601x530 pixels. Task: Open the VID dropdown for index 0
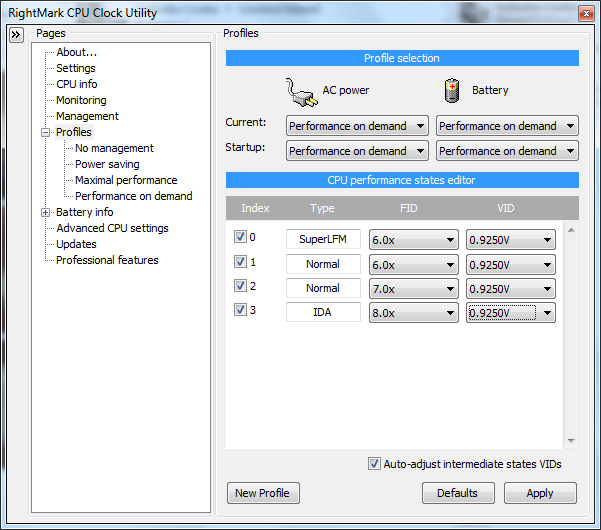(x=511, y=240)
